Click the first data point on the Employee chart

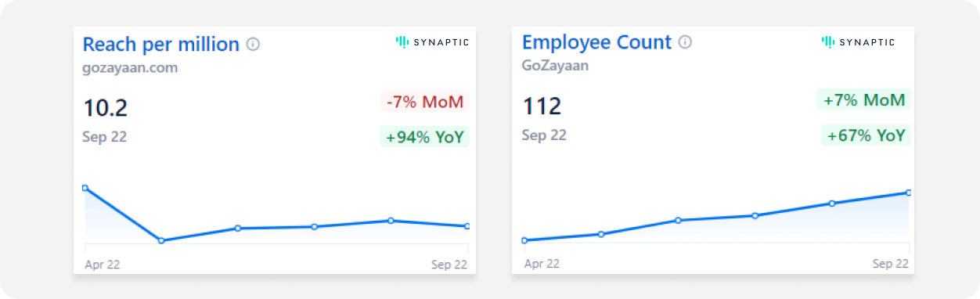pos(524,240)
